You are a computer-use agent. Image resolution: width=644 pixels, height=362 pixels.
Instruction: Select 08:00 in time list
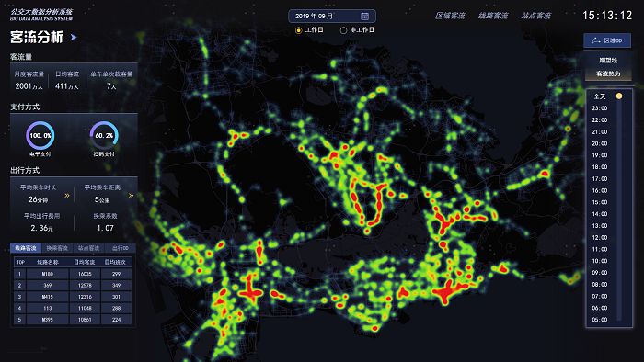(600, 285)
